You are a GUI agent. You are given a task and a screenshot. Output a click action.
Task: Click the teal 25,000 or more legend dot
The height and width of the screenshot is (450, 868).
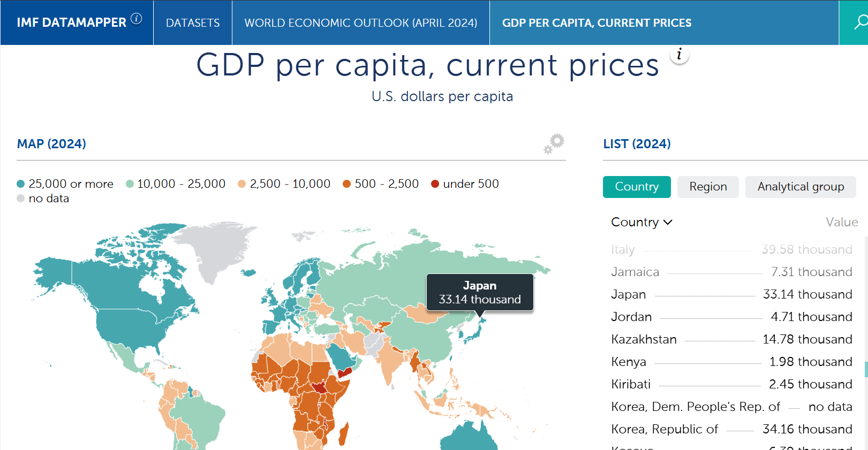(x=21, y=184)
